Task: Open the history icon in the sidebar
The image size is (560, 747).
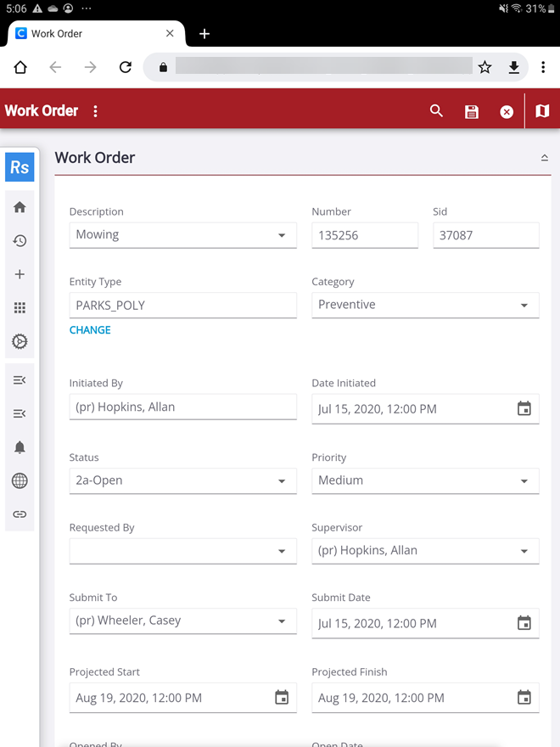Action: tap(20, 241)
